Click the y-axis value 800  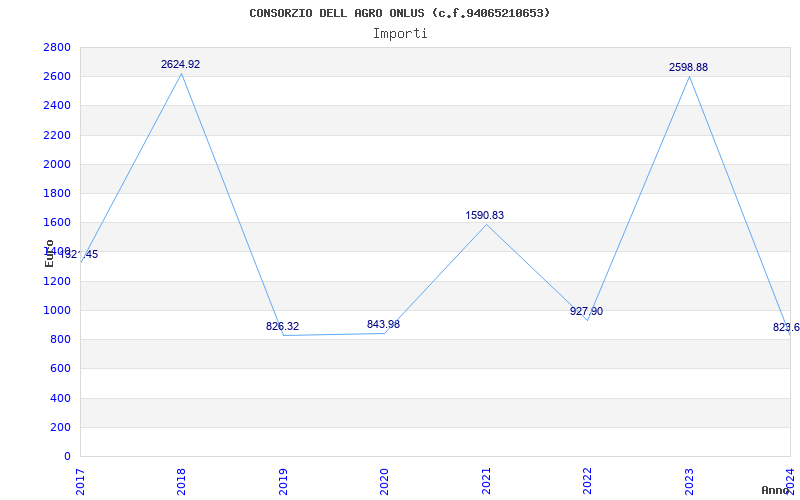coord(60,339)
